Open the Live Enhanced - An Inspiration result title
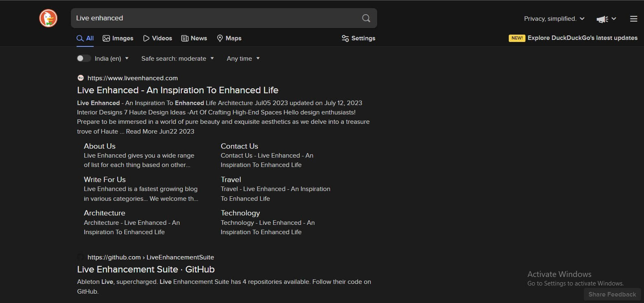644x303 pixels. click(178, 90)
